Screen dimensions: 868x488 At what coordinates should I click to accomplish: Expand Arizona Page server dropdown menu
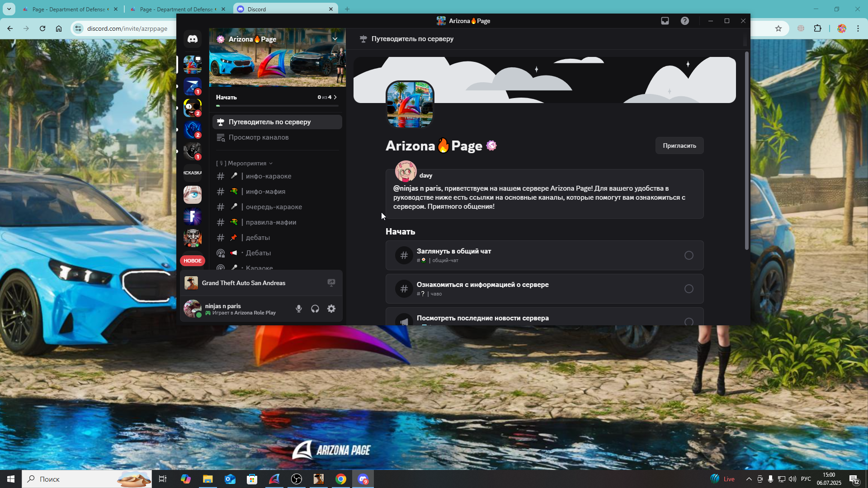335,39
